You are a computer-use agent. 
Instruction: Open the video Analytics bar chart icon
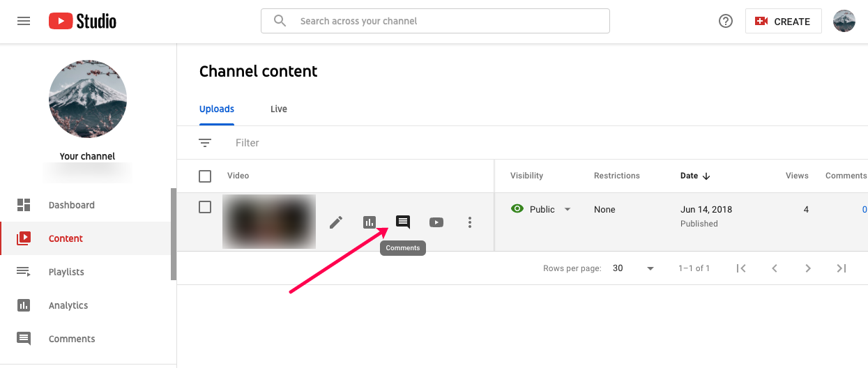pos(370,222)
